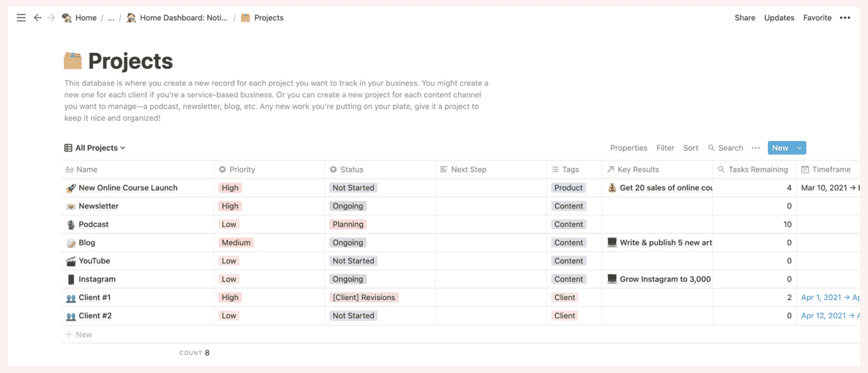Click the Blog row memo icon
This screenshot has height=373, width=868.
coord(70,243)
